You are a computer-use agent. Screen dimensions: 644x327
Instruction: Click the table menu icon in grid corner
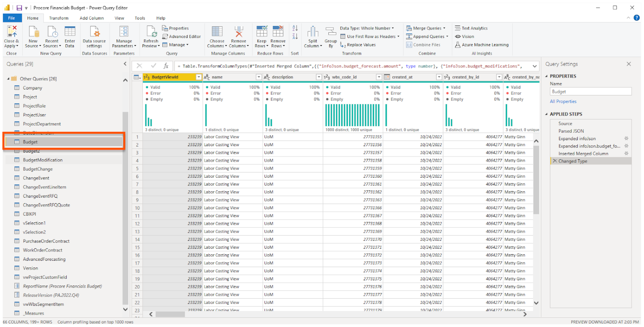[x=137, y=77]
